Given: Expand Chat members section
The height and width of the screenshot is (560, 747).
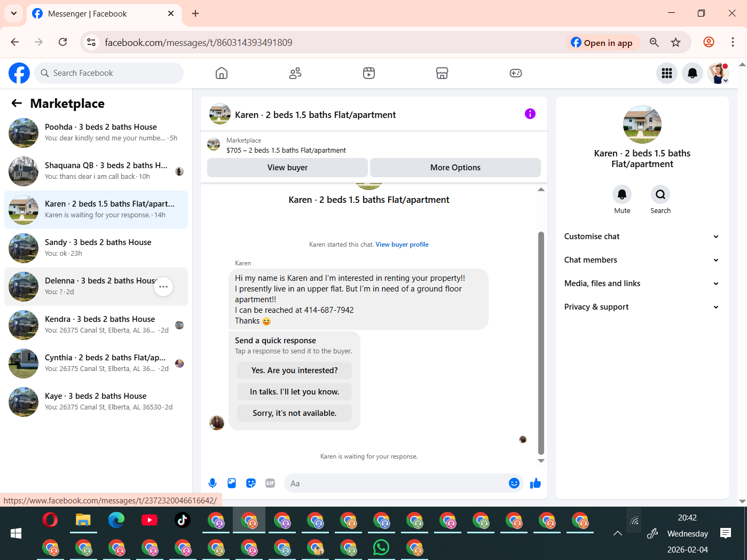Looking at the screenshot, I should (x=642, y=260).
